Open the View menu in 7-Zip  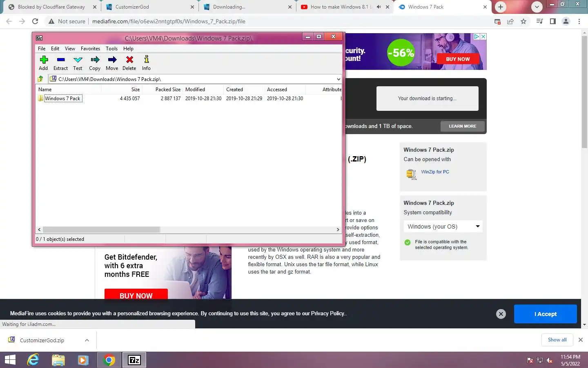[x=70, y=48]
